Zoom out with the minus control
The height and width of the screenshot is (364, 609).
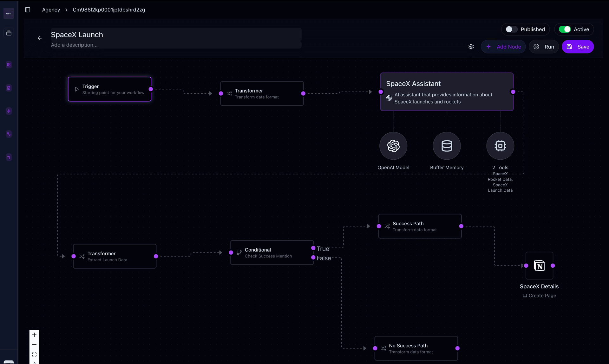(x=34, y=345)
